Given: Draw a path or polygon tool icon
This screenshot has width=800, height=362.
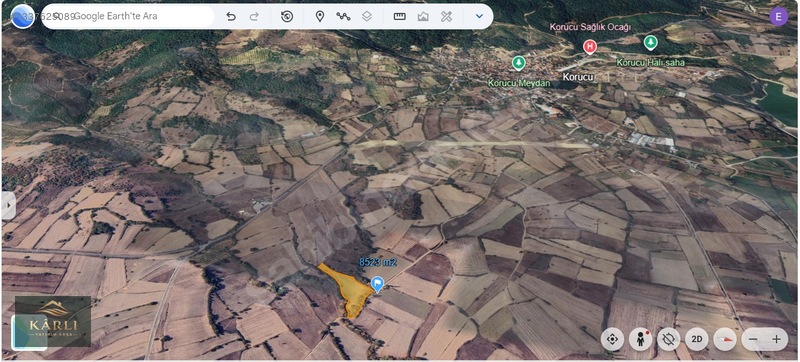Looking at the screenshot, I should tap(343, 16).
